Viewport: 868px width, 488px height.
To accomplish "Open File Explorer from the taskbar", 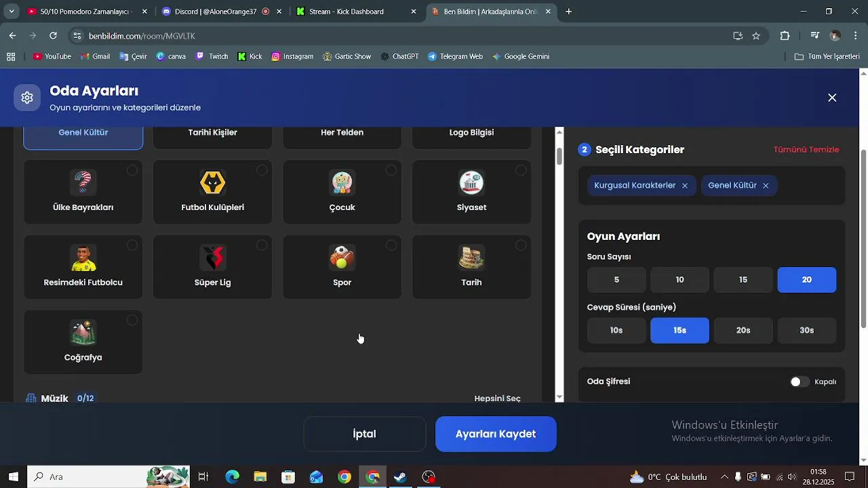I will pyautogui.click(x=260, y=477).
